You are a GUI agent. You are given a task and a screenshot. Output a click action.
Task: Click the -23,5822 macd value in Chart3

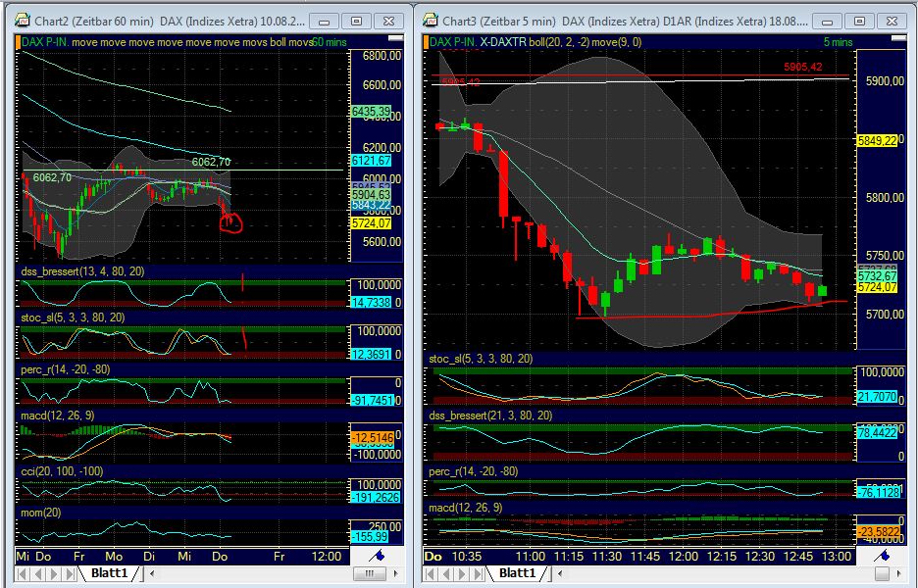(x=878, y=532)
